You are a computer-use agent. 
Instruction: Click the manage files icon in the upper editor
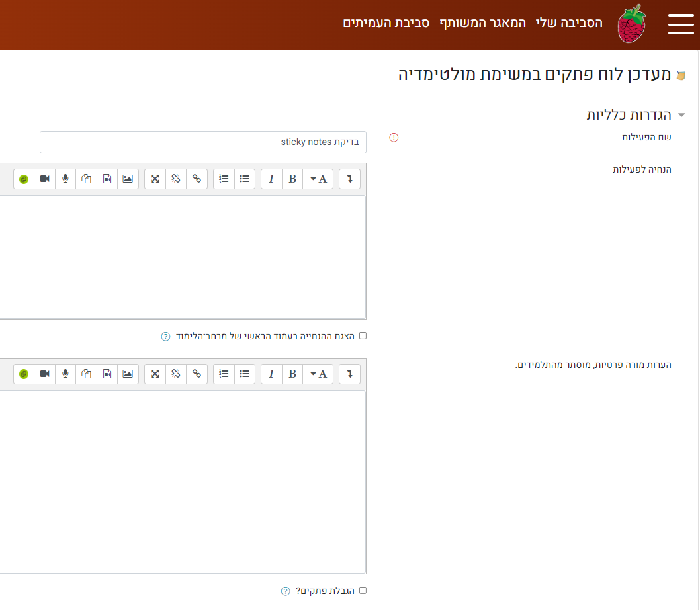86,179
